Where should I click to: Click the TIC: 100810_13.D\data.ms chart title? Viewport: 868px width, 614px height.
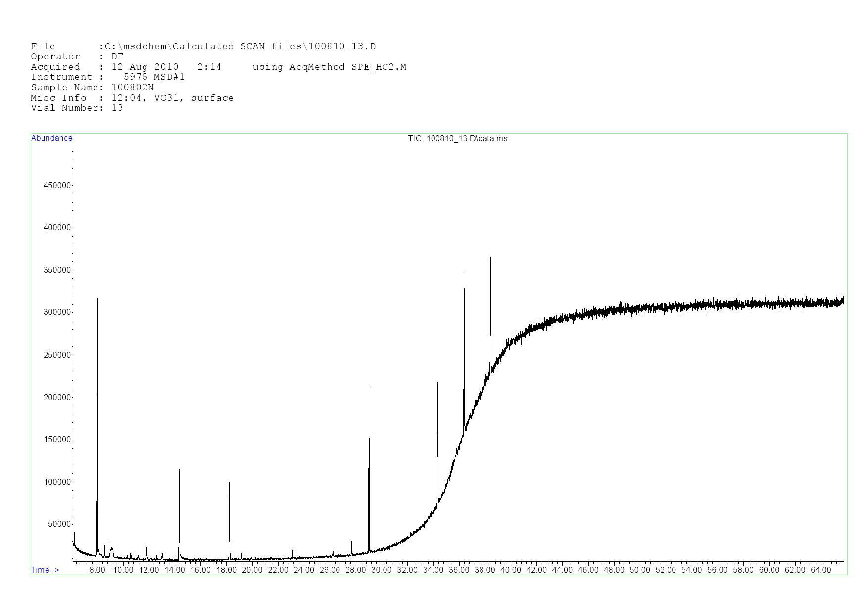457,139
